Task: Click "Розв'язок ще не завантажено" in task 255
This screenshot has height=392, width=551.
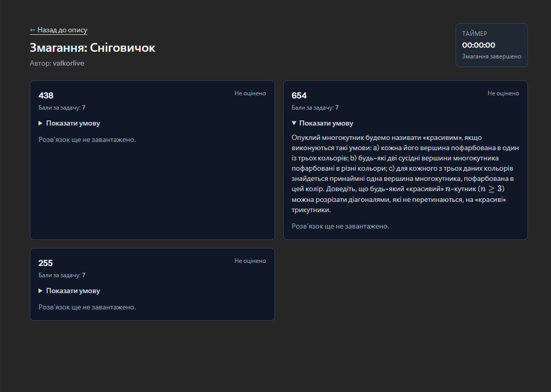Action: click(87, 307)
